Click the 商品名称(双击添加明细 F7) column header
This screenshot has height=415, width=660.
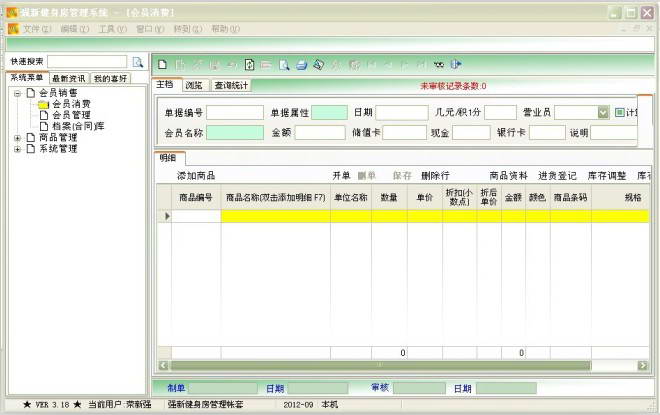pyautogui.click(x=276, y=197)
